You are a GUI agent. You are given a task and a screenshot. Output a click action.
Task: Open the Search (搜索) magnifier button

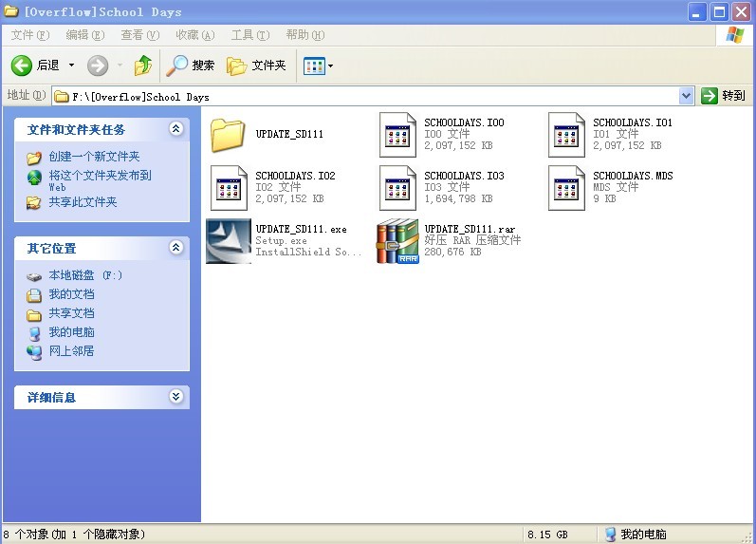pyautogui.click(x=190, y=66)
